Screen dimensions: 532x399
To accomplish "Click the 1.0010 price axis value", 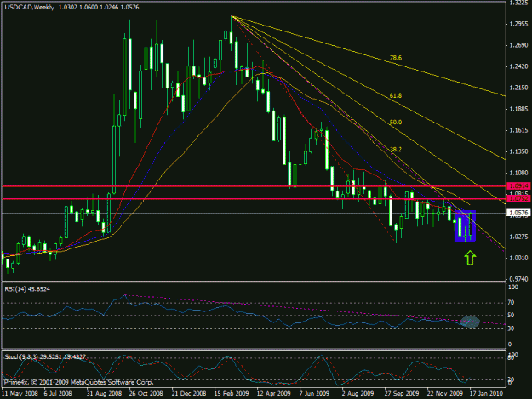I will pyautogui.click(x=518, y=258).
